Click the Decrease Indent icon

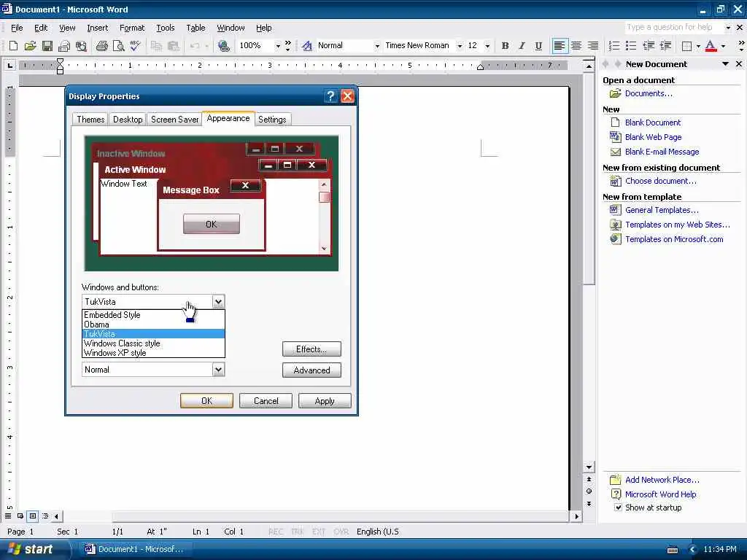(x=649, y=46)
